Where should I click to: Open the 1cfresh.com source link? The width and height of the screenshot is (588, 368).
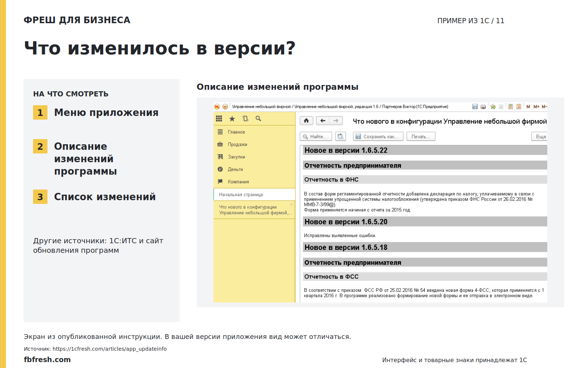point(110,349)
